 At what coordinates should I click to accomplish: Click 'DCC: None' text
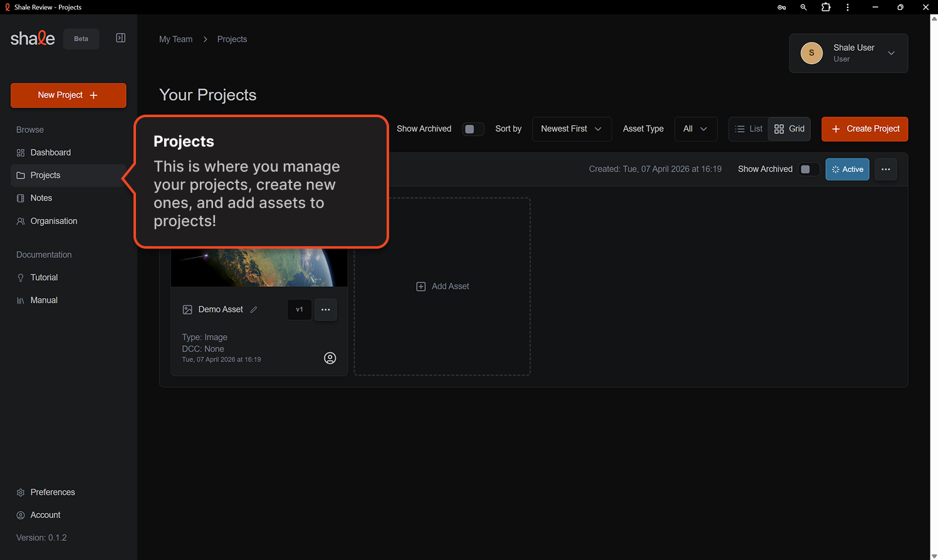203,349
